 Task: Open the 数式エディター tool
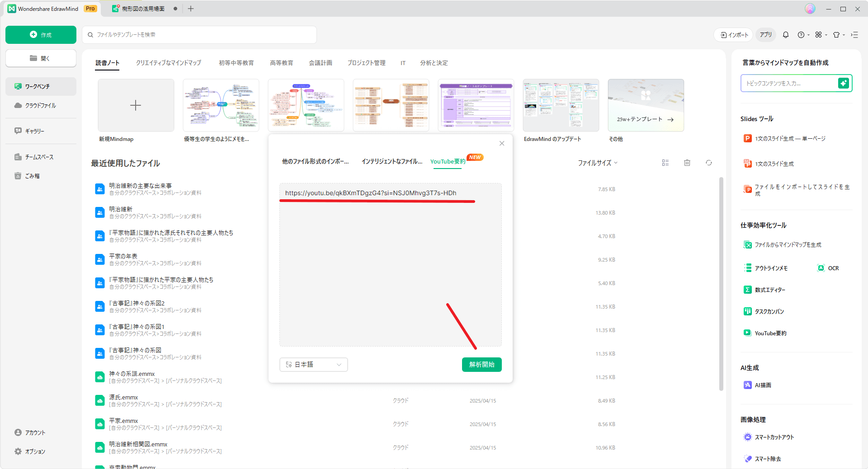(765, 290)
